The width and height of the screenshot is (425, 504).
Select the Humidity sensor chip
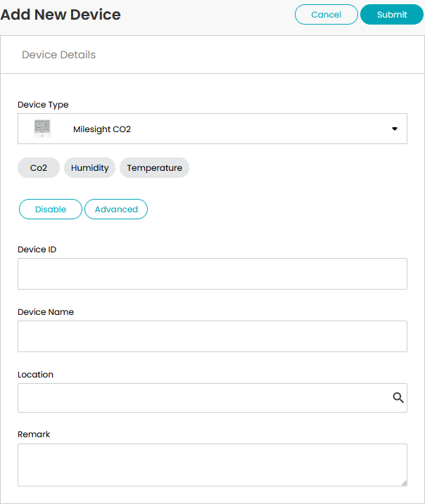click(90, 168)
